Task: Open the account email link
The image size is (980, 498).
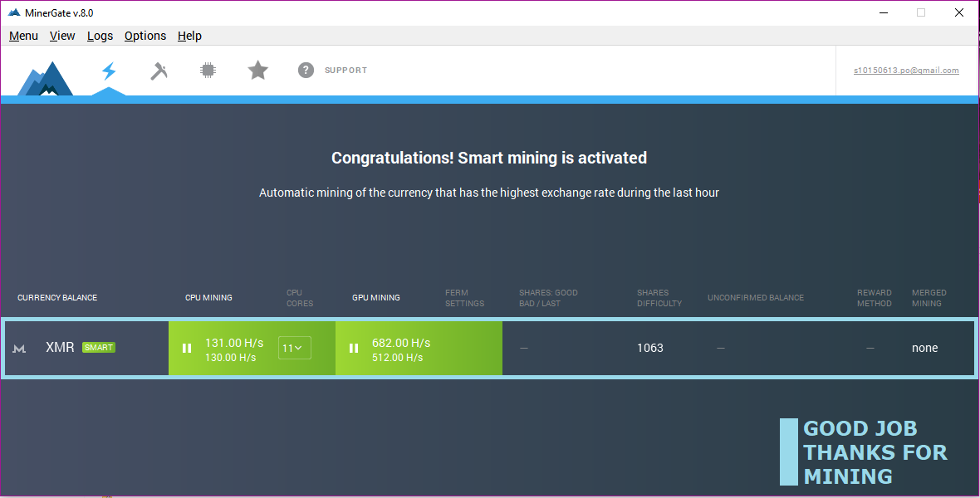Action: coord(906,71)
